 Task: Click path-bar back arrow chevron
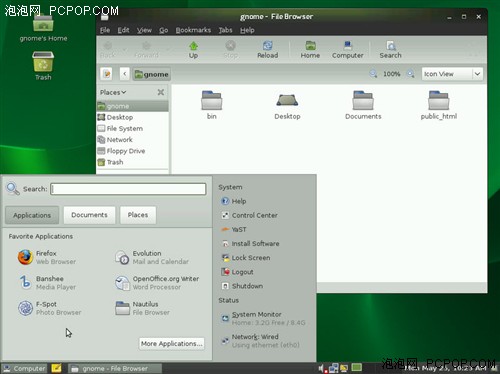125,74
